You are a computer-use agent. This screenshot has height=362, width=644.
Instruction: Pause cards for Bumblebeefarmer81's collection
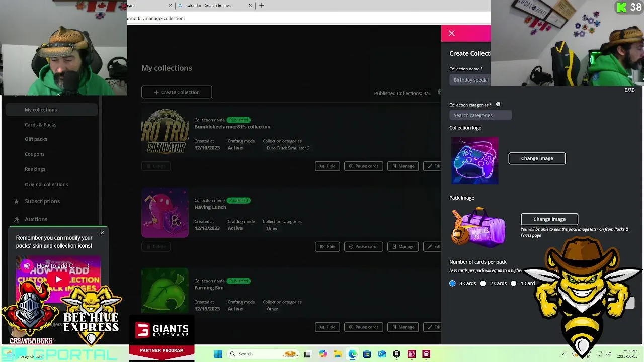363,166
